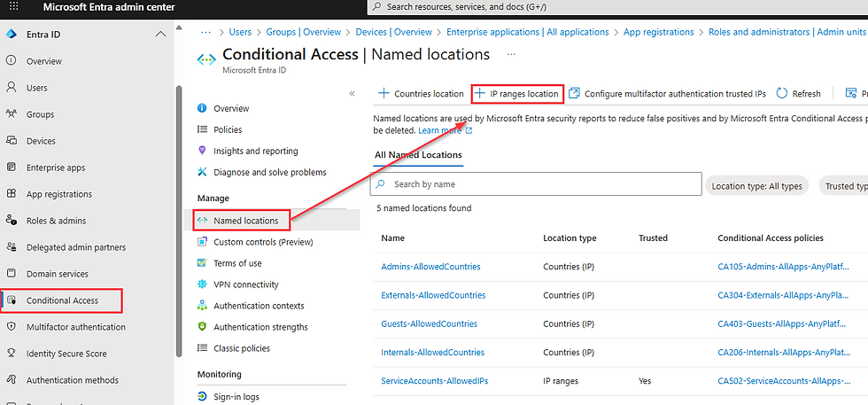Click the Diagnose and solve problems wrench icon
Image resolution: width=868 pixels, height=405 pixels.
point(202,172)
